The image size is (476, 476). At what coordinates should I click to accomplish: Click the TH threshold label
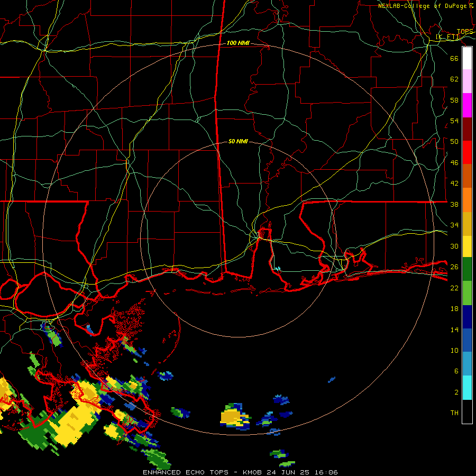[454, 413]
